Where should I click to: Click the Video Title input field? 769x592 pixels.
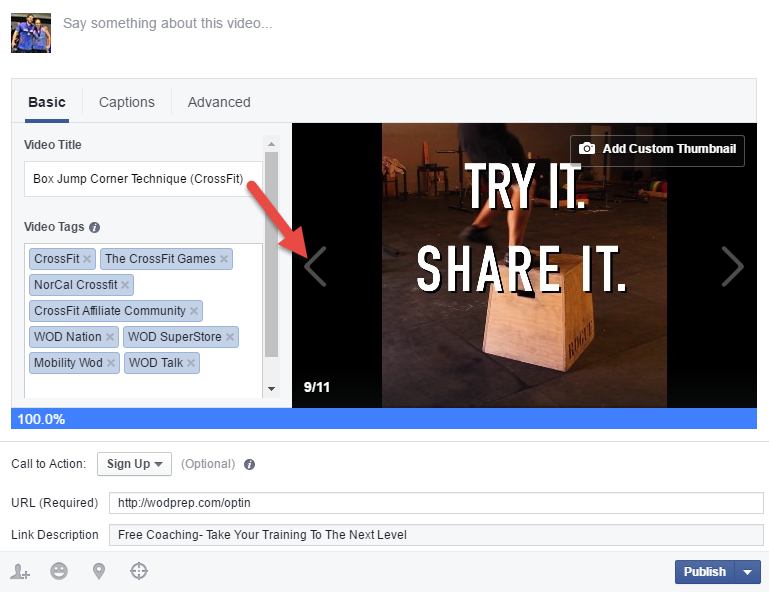coord(142,179)
